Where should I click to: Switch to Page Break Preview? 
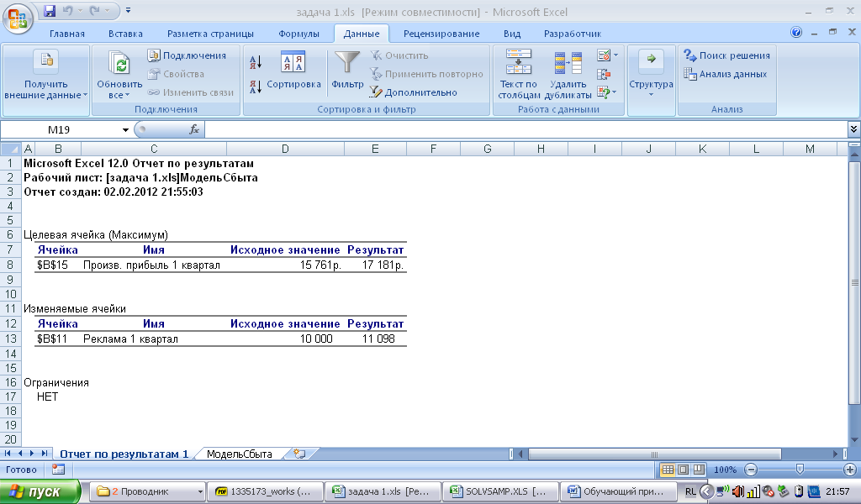pyautogui.click(x=699, y=470)
